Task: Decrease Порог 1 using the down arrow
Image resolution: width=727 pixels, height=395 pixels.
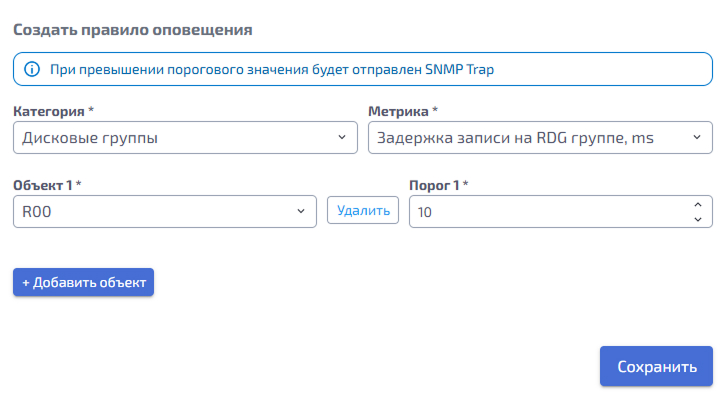Action: click(x=698, y=219)
